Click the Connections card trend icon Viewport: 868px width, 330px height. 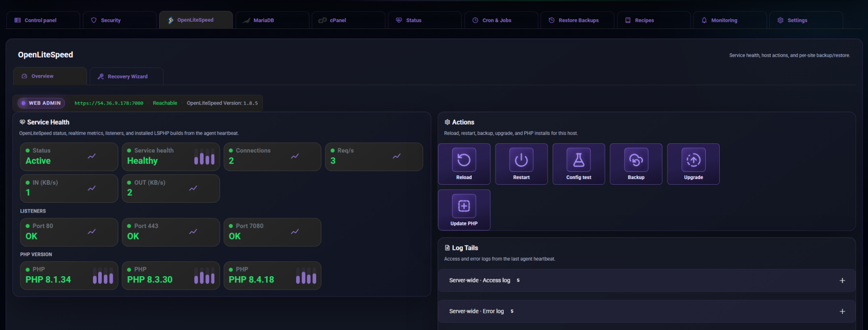tap(295, 156)
